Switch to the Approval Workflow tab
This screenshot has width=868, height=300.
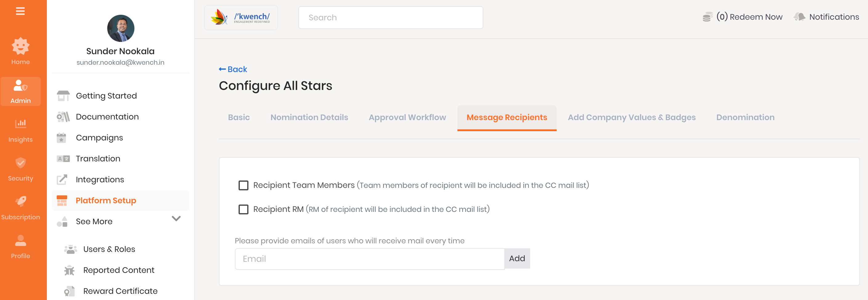[407, 118]
